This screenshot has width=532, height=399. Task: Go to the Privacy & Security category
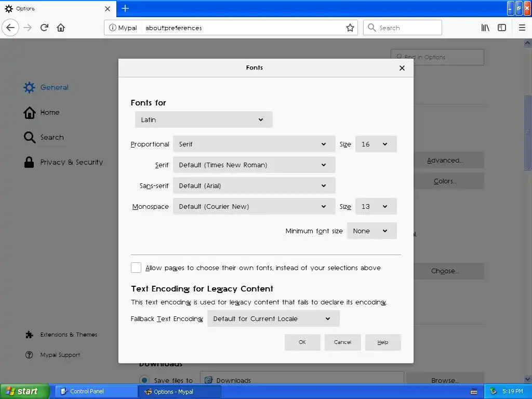tap(72, 162)
